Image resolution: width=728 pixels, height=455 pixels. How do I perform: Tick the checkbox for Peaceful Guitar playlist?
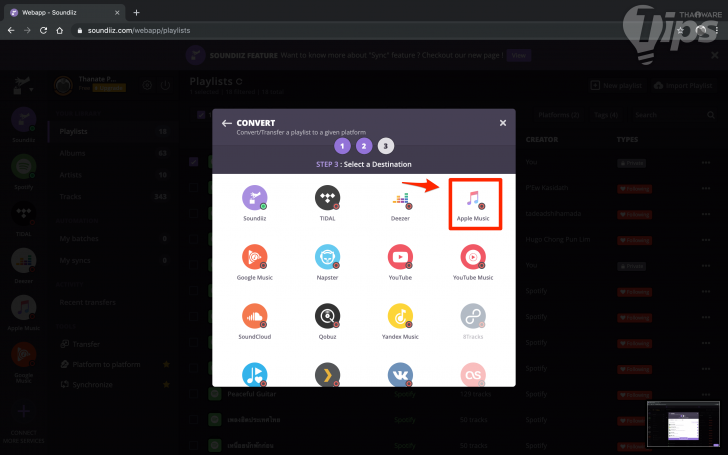pyautogui.click(x=194, y=394)
